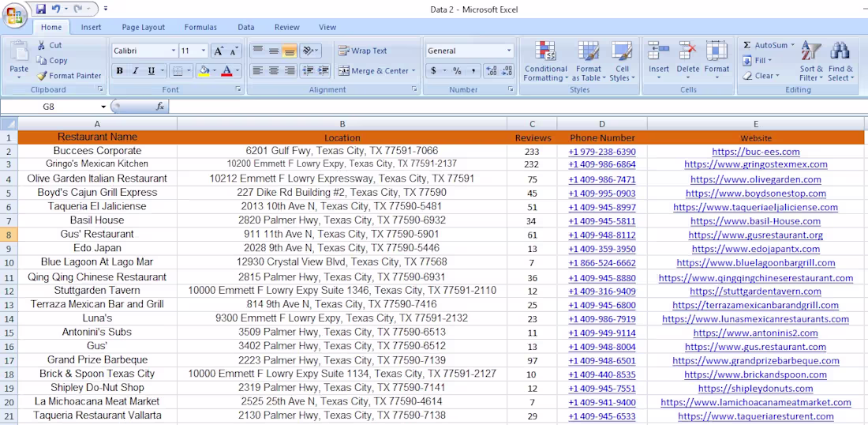Open the font name dropdown
The image size is (868, 425).
pyautogui.click(x=174, y=51)
